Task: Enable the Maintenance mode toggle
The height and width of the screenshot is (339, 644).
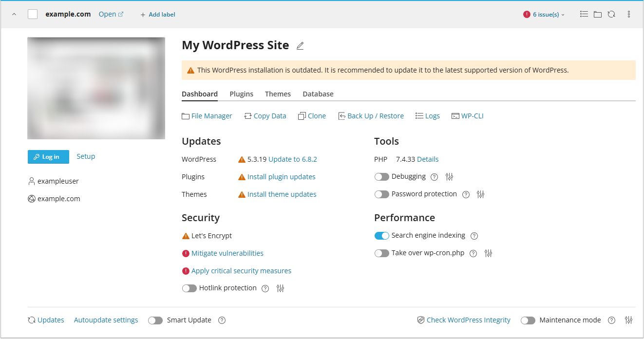Action: 528,320
